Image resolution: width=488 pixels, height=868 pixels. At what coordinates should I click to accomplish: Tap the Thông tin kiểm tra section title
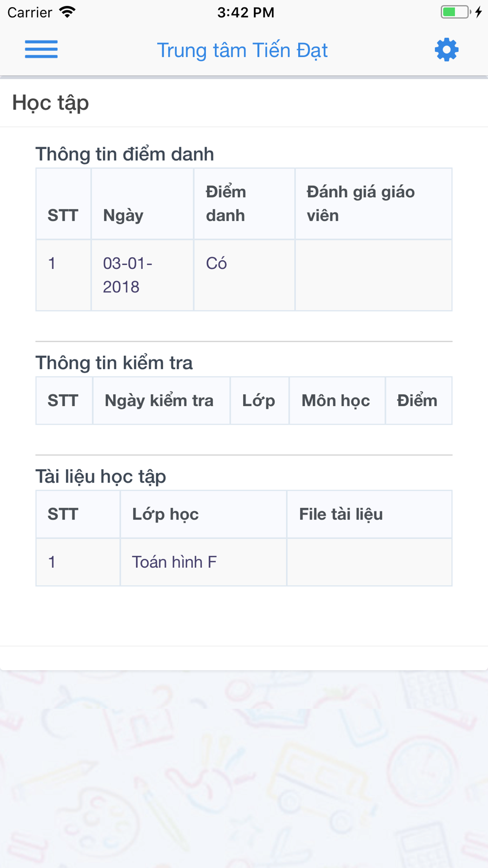(114, 363)
